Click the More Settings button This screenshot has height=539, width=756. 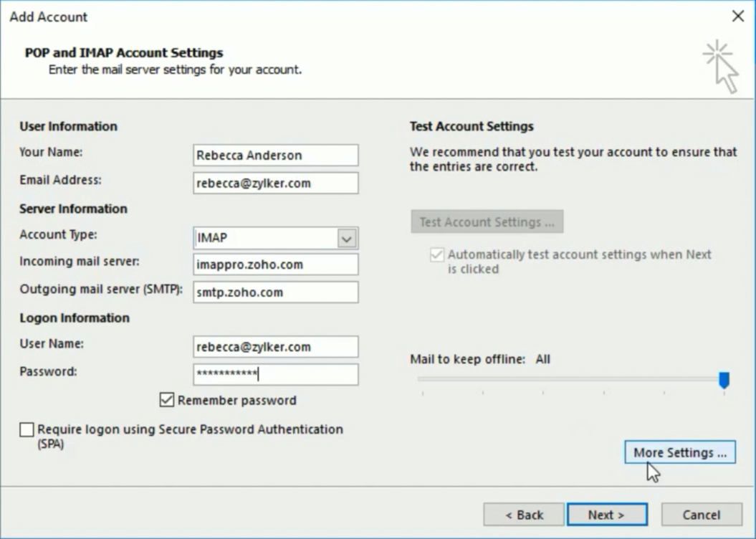pos(679,452)
